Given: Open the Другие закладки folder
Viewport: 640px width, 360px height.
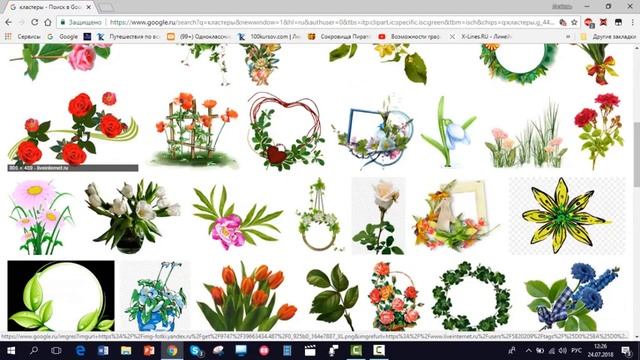Looking at the screenshot, I should 608,37.
